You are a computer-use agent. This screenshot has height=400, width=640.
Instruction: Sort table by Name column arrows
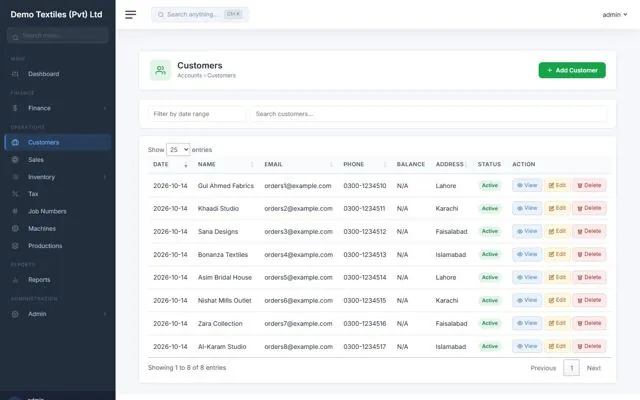coord(252,164)
